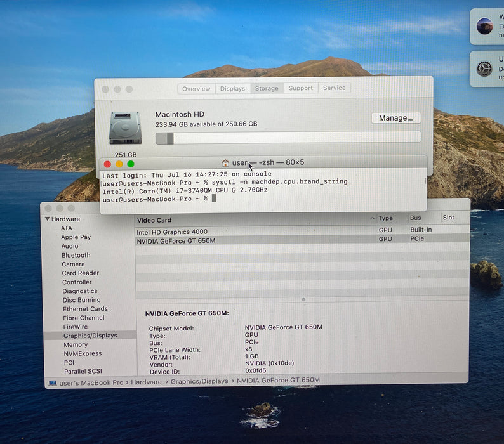Select Disc Burning in the sidebar
The width and height of the screenshot is (504, 444).
[82, 300]
